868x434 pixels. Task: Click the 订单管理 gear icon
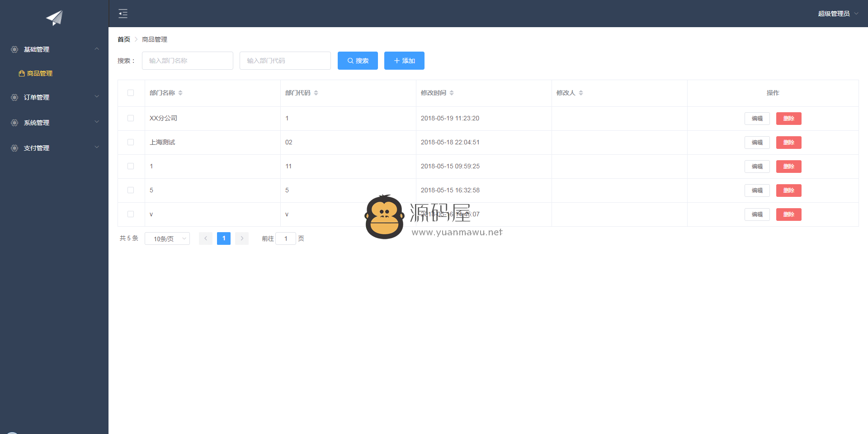[14, 97]
